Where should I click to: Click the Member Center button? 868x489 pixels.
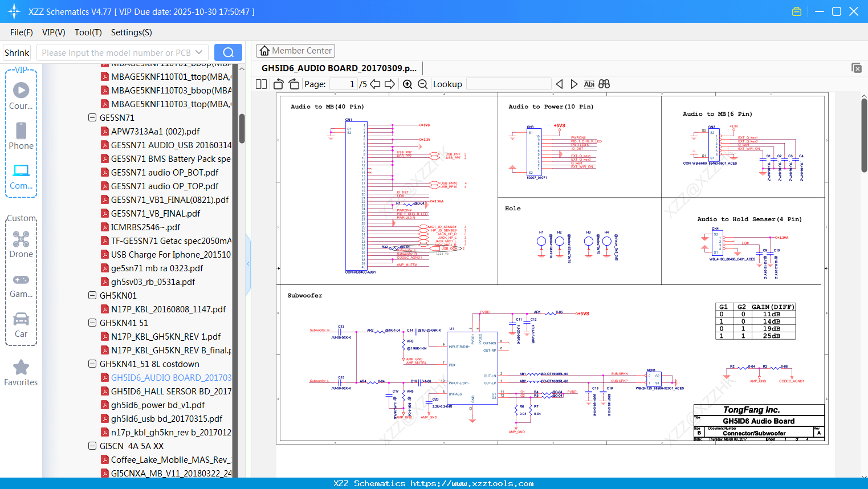[x=295, y=51]
